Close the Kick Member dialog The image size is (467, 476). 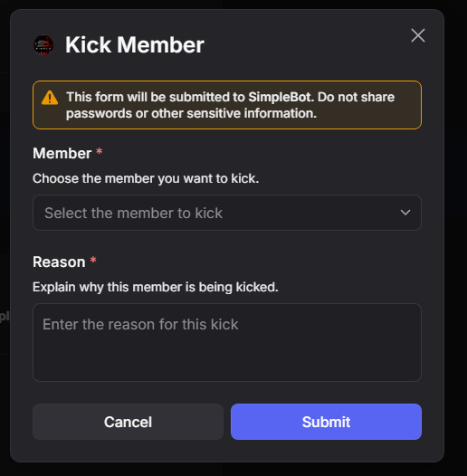pos(418,35)
